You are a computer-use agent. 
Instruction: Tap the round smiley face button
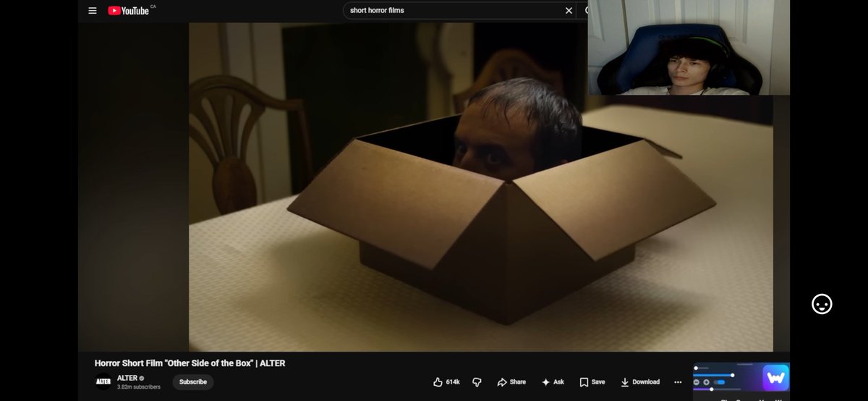click(822, 304)
